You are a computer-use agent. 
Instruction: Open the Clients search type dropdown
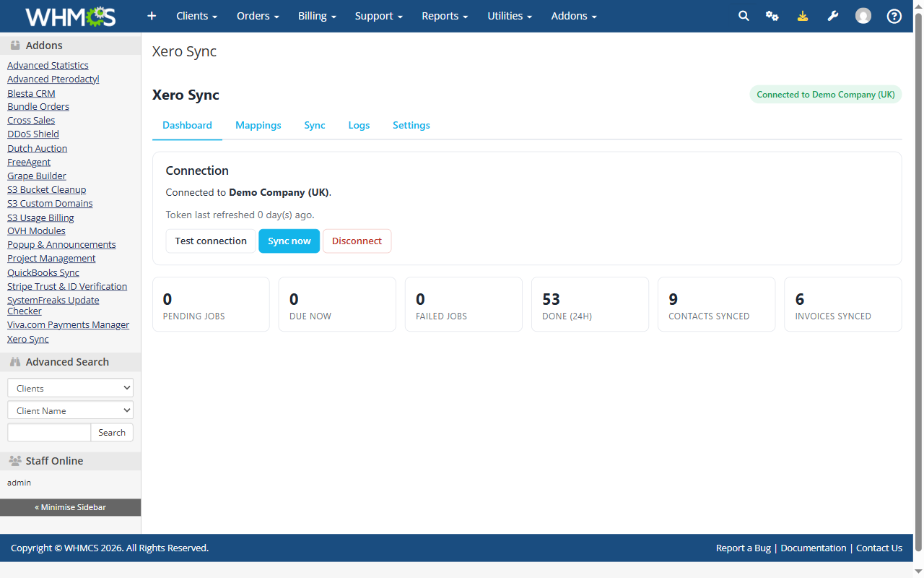[x=70, y=388]
